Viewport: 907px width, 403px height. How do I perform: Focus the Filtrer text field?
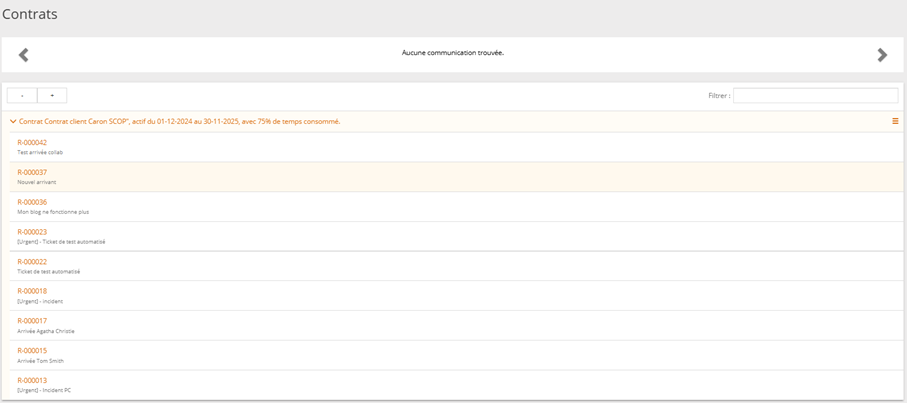coord(815,96)
